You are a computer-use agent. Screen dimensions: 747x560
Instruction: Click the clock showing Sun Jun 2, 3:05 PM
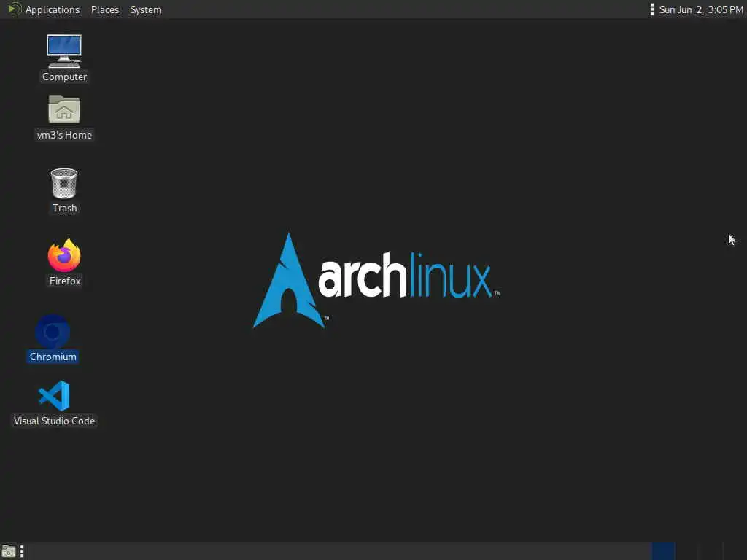[x=701, y=9]
